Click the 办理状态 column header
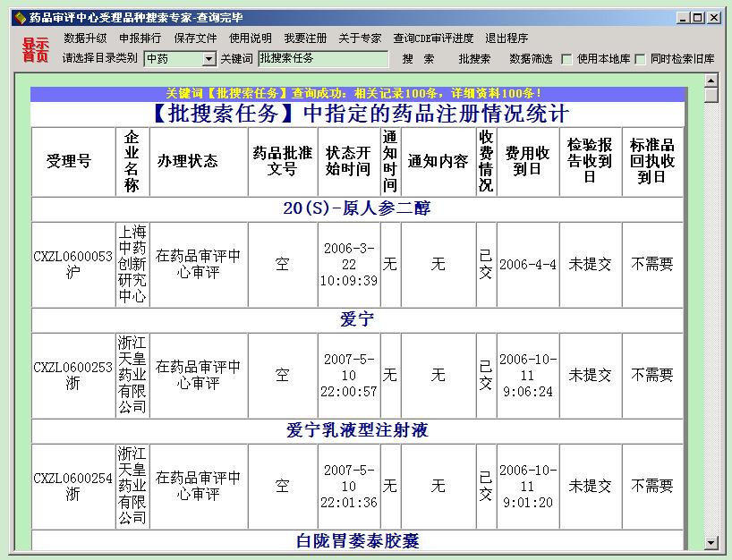This screenshot has height=560, width=732. click(x=199, y=161)
